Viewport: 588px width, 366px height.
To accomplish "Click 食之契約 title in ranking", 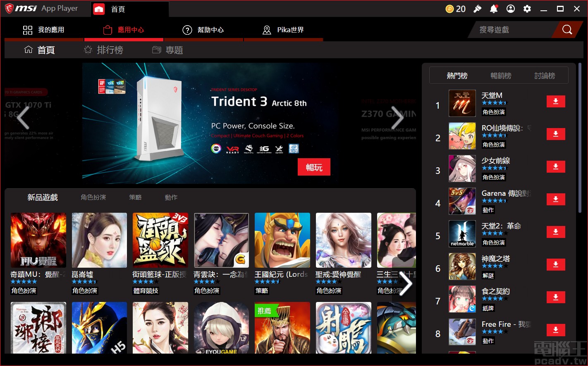I will coord(496,291).
